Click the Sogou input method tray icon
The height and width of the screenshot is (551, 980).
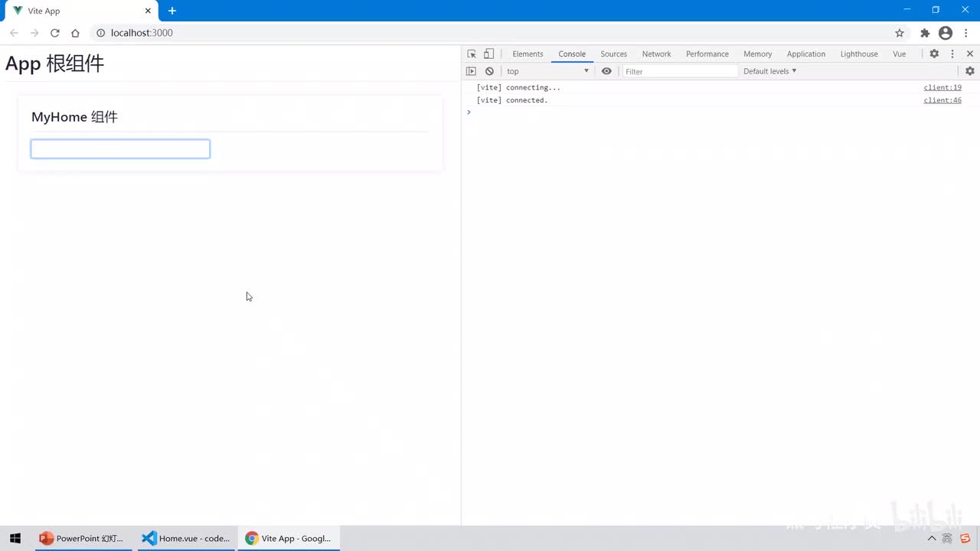(x=965, y=539)
